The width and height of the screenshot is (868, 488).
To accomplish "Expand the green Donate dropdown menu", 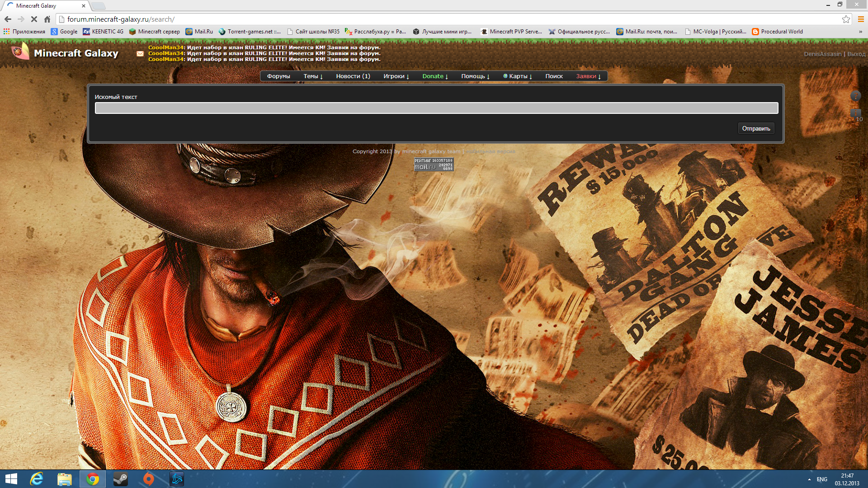I will (x=435, y=76).
